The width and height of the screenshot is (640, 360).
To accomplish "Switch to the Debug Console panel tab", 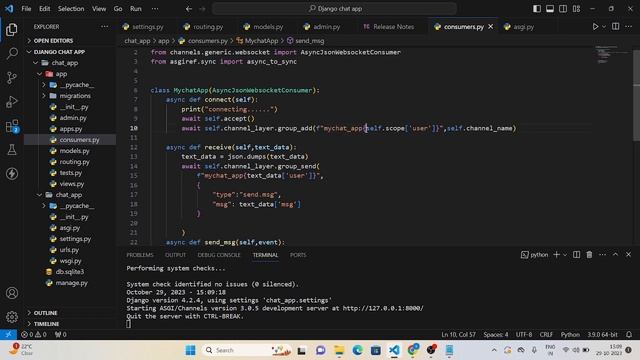I will [219, 255].
